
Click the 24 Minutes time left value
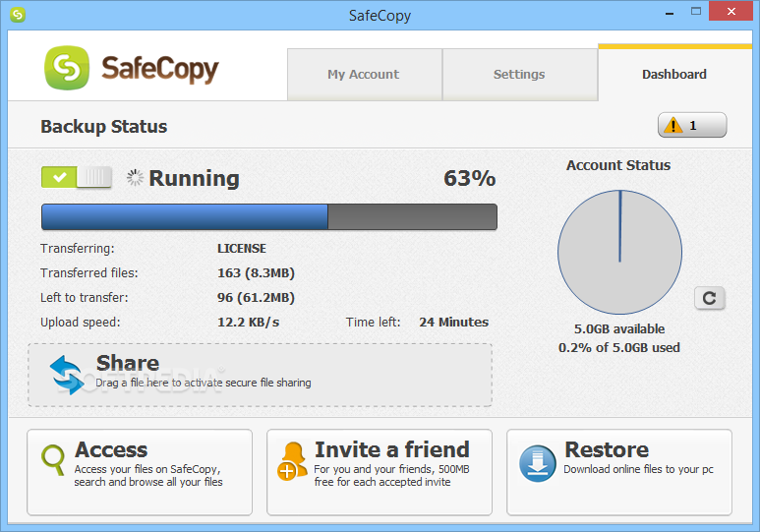point(453,322)
